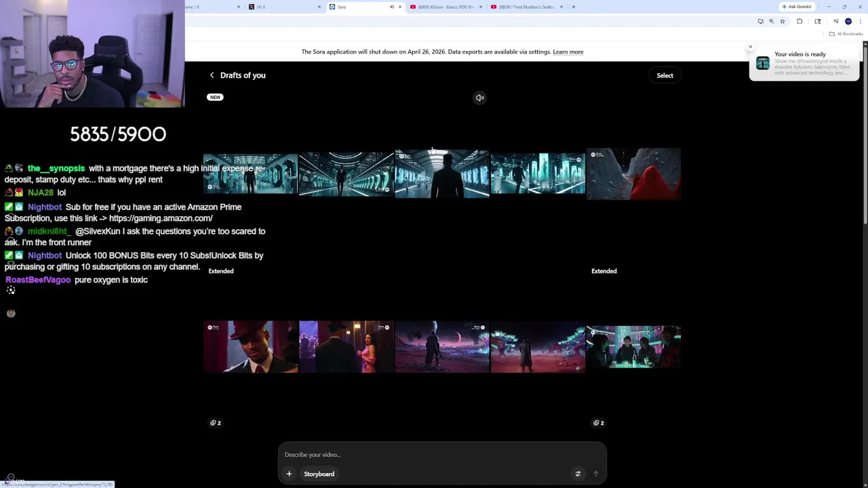The width and height of the screenshot is (868, 488).
Task: Open the Chrome profile avatar
Action: pos(848,21)
